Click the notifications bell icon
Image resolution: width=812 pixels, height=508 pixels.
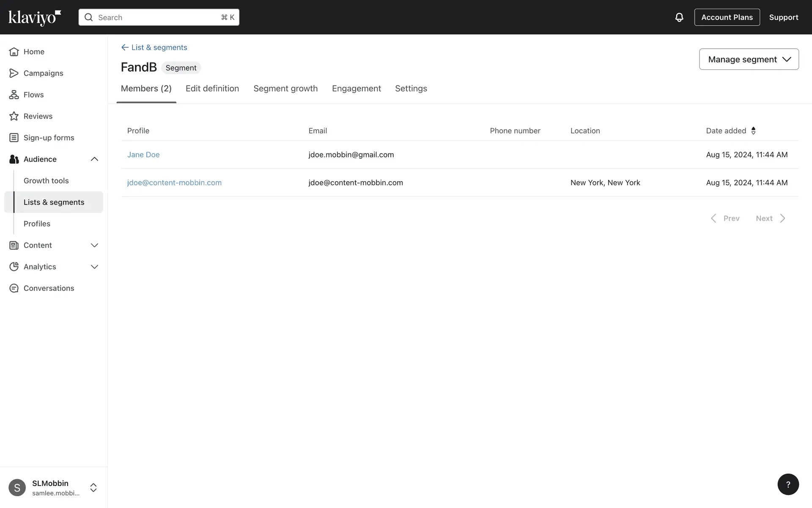click(679, 17)
